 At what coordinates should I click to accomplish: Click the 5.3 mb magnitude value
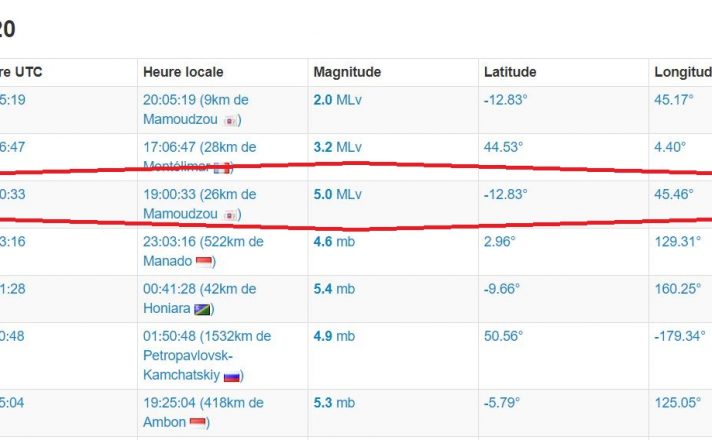point(334,403)
